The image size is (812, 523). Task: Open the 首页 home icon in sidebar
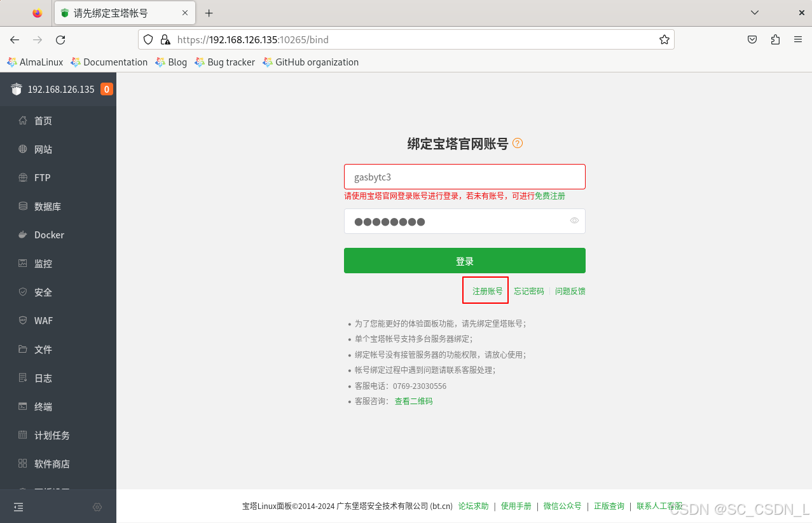coord(23,120)
